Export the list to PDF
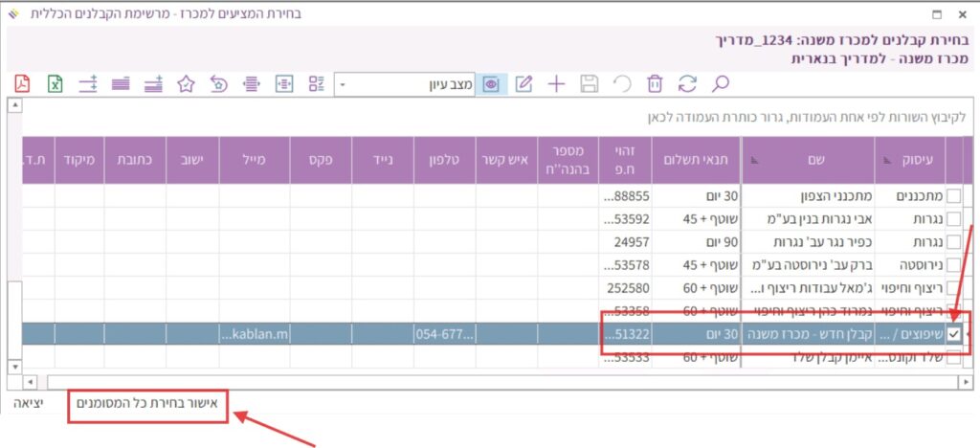This screenshot has height=448, width=980. [x=22, y=83]
